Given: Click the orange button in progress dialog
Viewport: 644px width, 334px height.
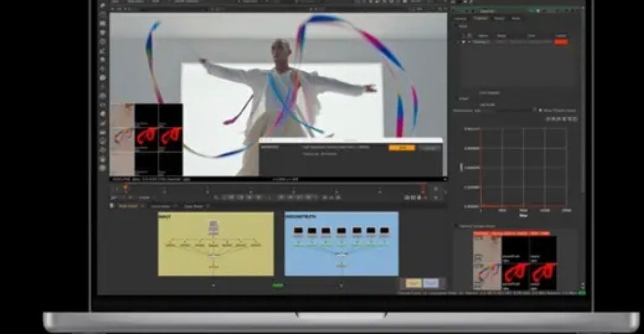Looking at the screenshot, I should pos(402,147).
